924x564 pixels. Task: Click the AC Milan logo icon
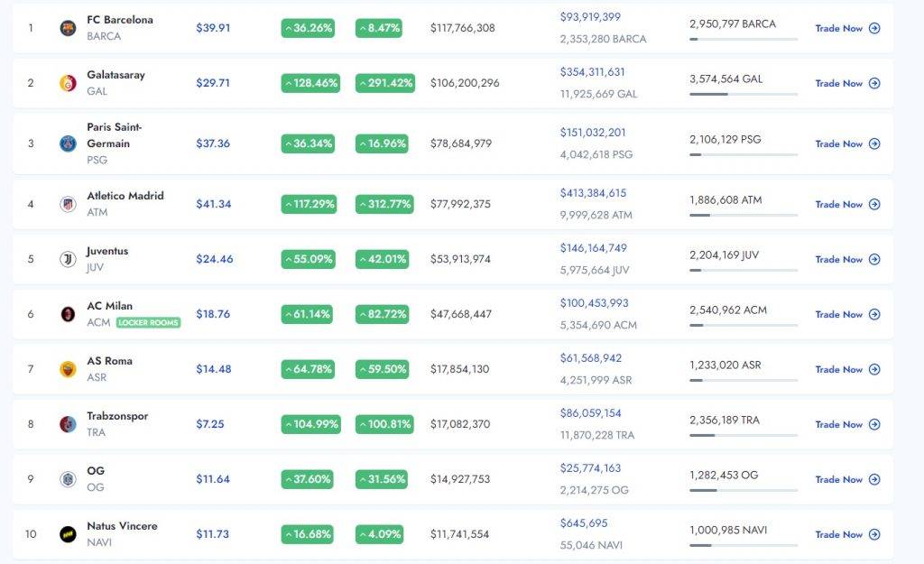point(68,314)
